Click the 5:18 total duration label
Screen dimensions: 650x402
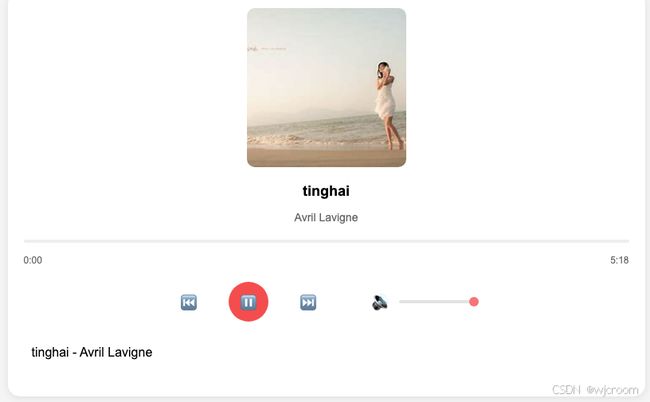[619, 260]
